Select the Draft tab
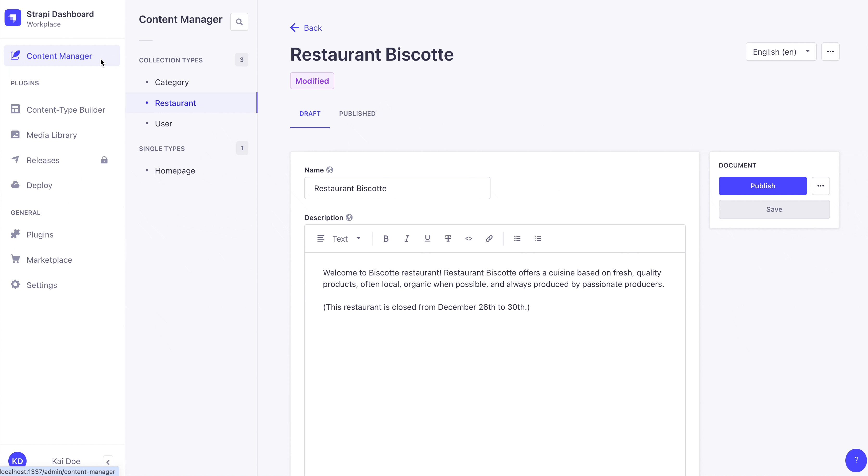The height and width of the screenshot is (476, 868). click(310, 114)
